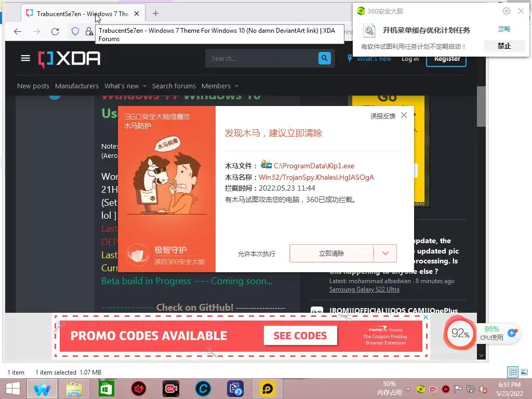Expand the What's new nav dropdown
This screenshot has width=532, height=399.
point(145,86)
